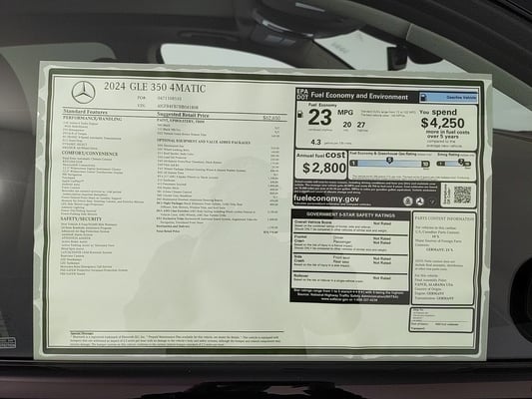Viewport: 532px width, 399px height.
Task: Click the city MPG value '20'
Action: 346,125
